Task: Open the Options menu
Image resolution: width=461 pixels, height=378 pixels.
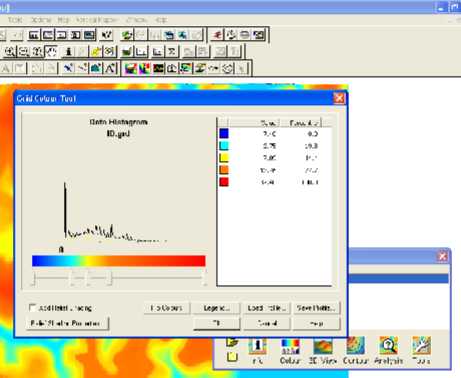Action: tap(41, 20)
